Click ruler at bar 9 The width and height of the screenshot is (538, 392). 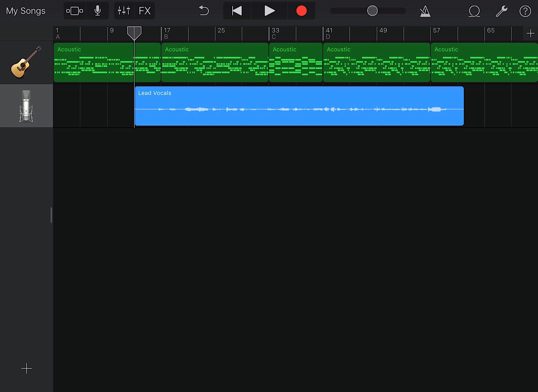pos(112,31)
